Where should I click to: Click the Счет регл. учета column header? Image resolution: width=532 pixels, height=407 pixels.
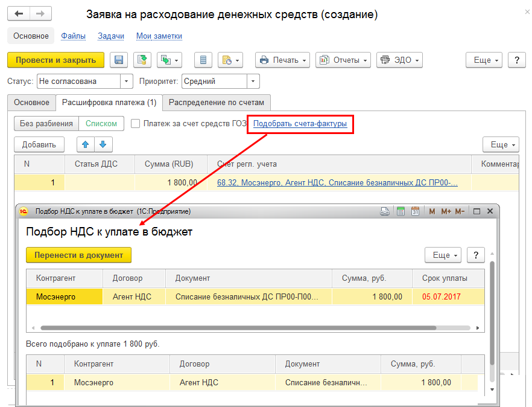point(339,164)
